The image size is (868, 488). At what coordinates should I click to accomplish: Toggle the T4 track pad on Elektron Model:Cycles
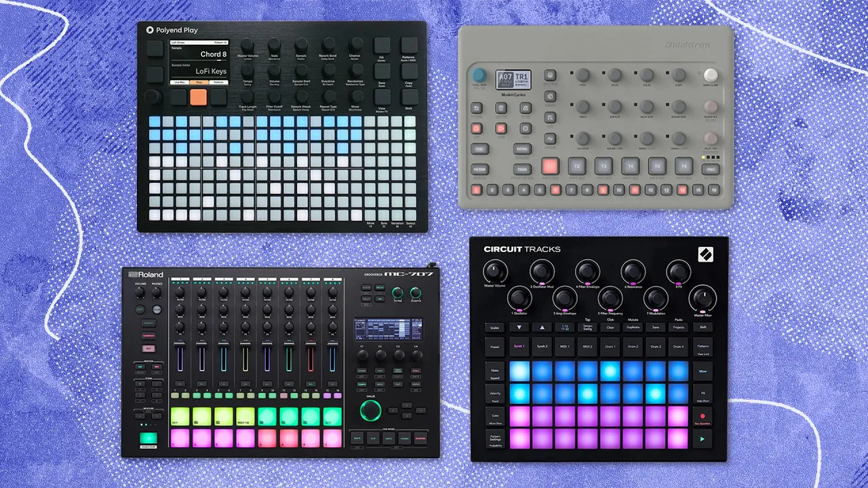point(630,166)
